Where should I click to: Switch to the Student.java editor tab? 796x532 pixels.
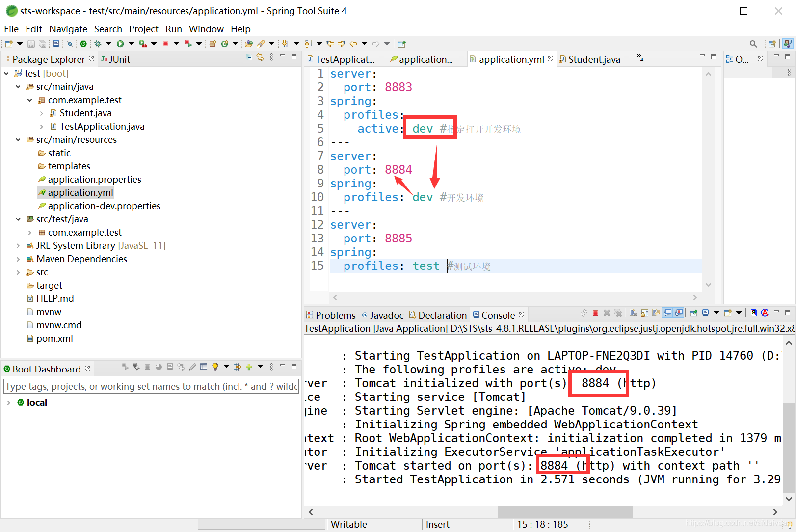(x=590, y=59)
